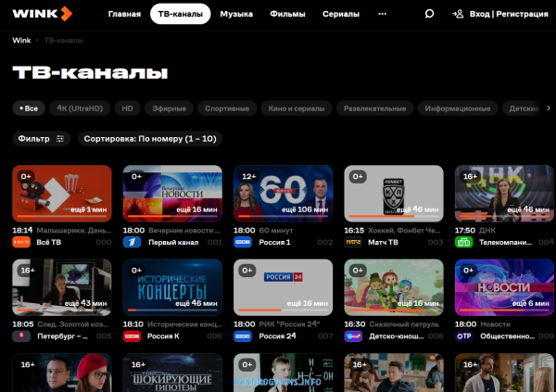Open the search magnifier icon
556x392 pixels.
tap(429, 14)
